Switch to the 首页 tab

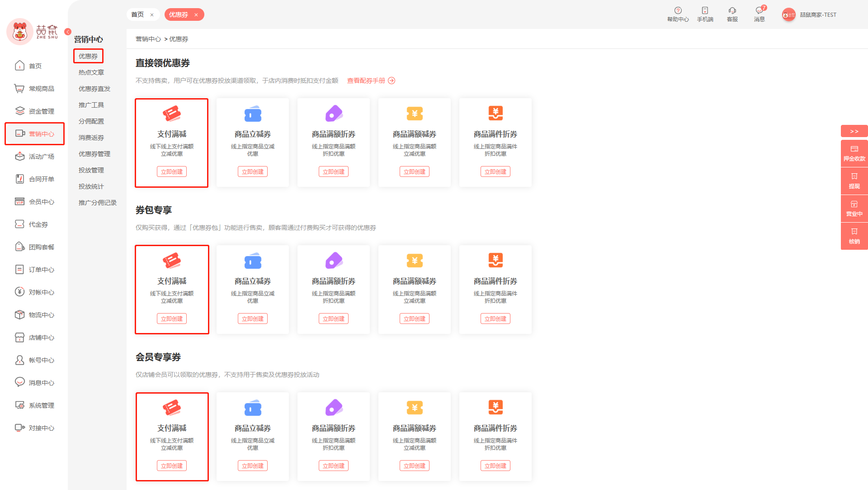coord(137,14)
